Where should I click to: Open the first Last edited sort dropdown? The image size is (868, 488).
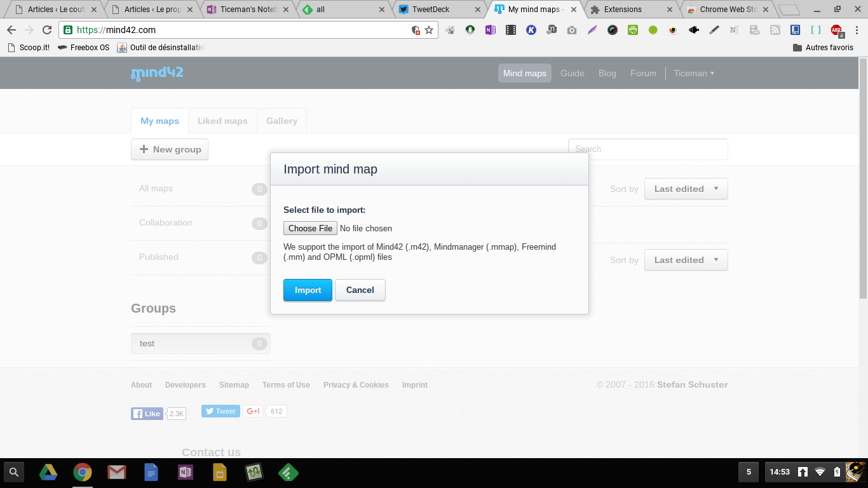686,189
